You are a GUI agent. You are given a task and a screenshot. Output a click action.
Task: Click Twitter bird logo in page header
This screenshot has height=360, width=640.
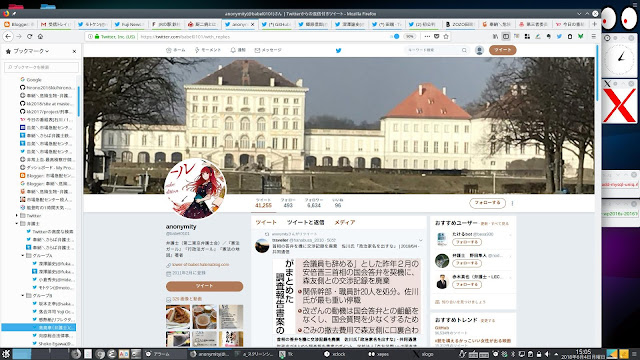[338, 51]
